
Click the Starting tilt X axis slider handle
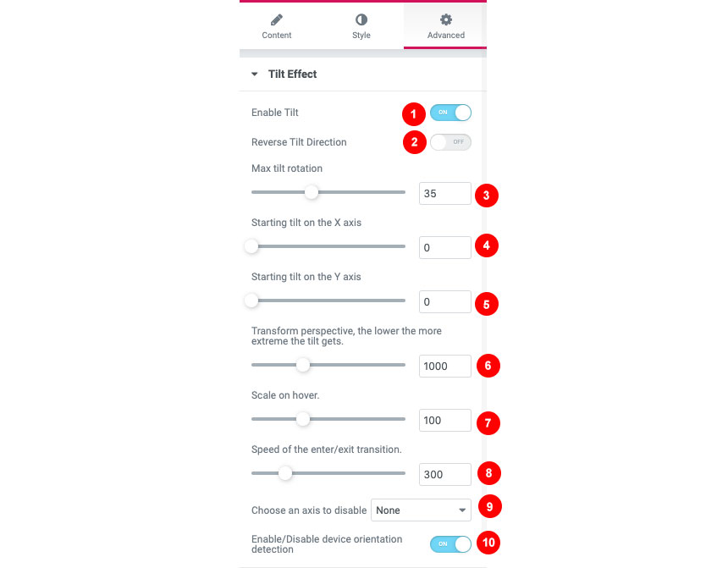click(251, 246)
